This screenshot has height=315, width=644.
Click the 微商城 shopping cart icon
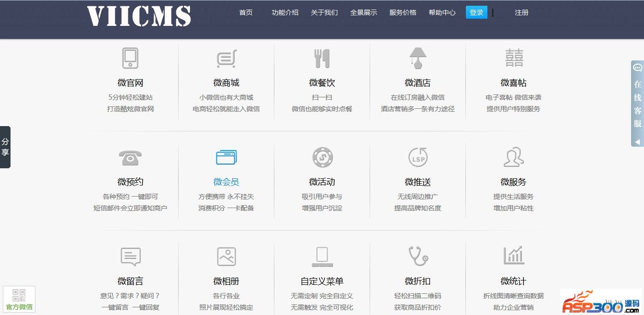coord(226,58)
